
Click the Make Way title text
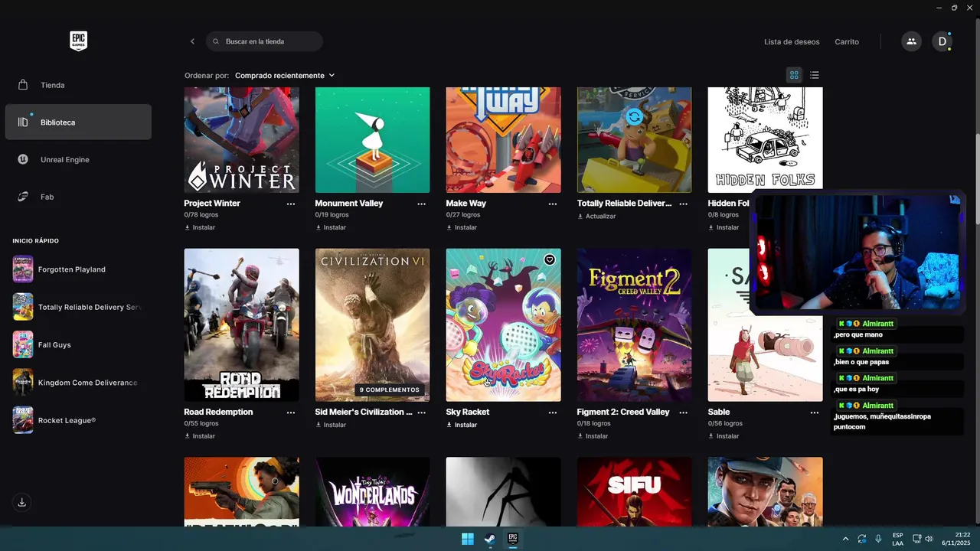pos(466,204)
